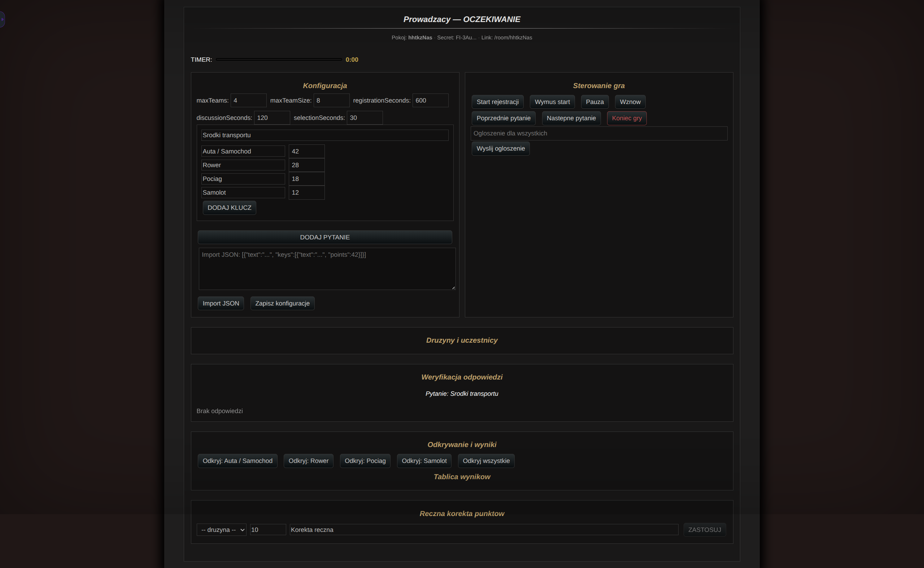The image size is (924, 568).
Task: Click the Reczna korekta punktow heading
Action: pyautogui.click(x=462, y=513)
